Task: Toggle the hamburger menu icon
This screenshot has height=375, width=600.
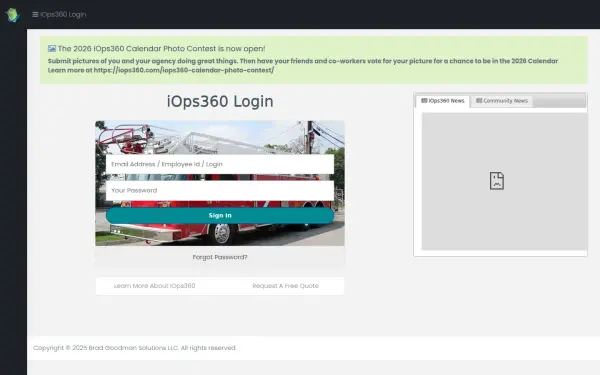Action: click(35, 15)
